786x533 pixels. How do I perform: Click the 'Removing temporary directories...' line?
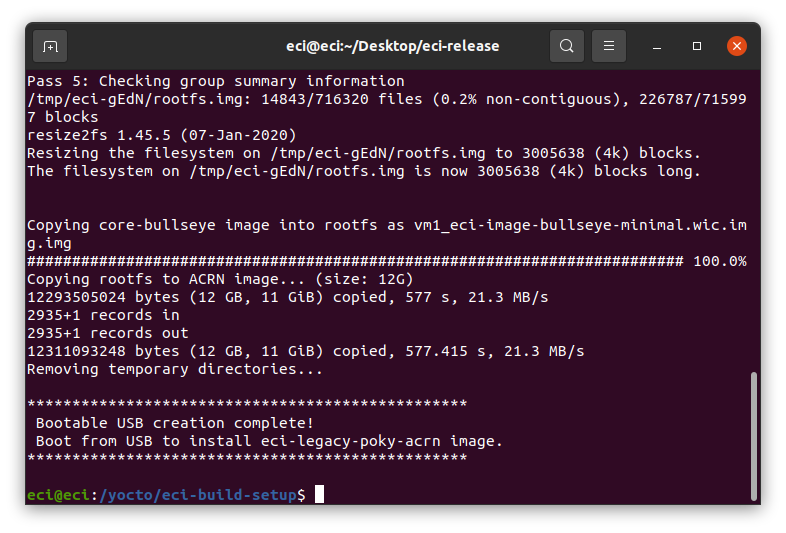(174, 369)
